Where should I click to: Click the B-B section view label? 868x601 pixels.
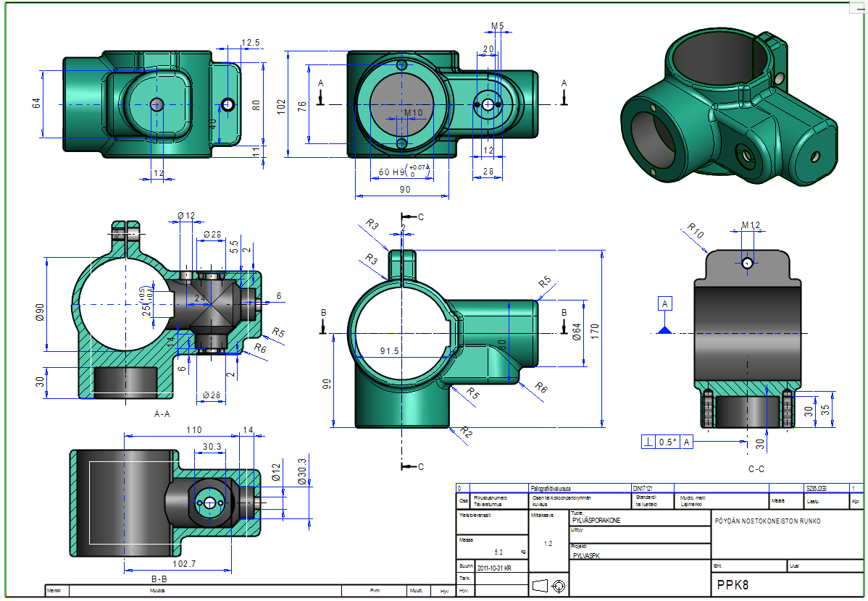(x=159, y=579)
